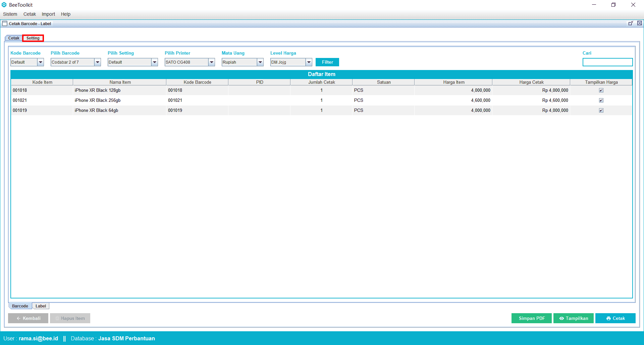
Task: Click the Kembali back arrow button
Action: tap(28, 318)
